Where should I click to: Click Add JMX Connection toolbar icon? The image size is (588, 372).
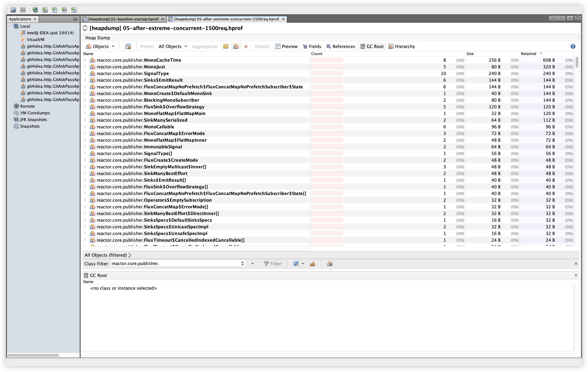(45, 10)
